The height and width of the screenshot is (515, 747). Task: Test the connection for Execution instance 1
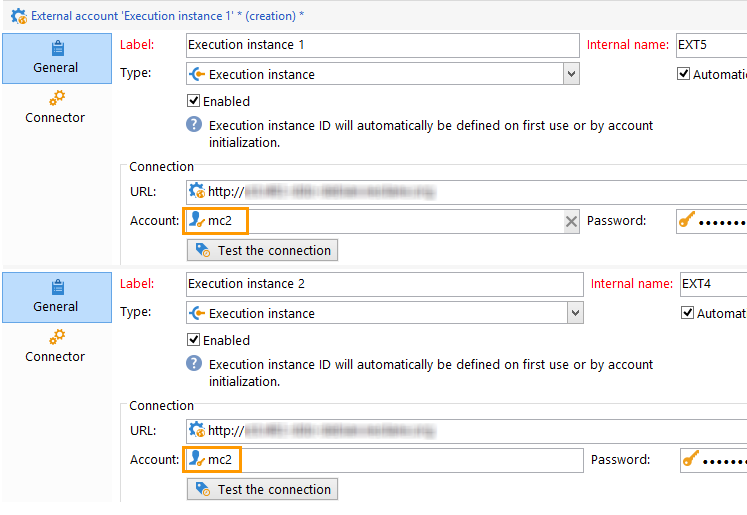coord(263,250)
